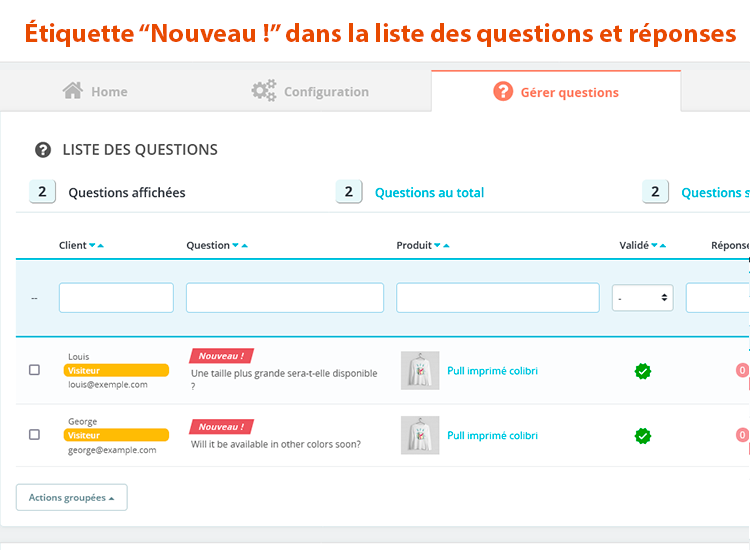
Task: Click the Liste des questions help icon
Action: pos(43,150)
